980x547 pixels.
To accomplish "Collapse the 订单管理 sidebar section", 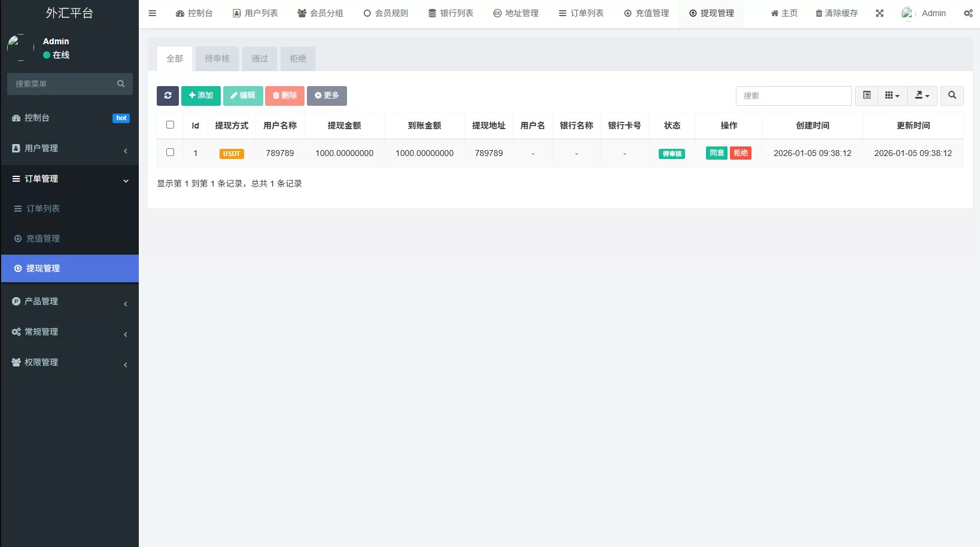I will [69, 179].
